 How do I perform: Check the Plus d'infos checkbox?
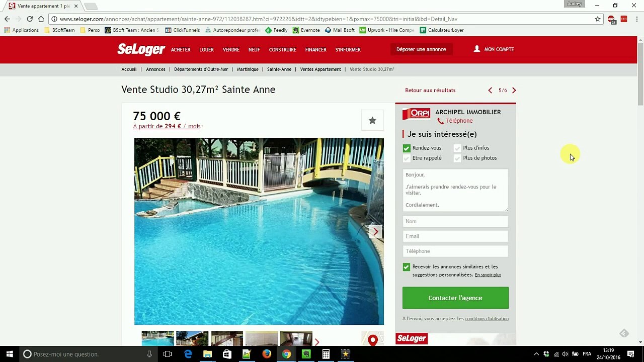coord(457,148)
